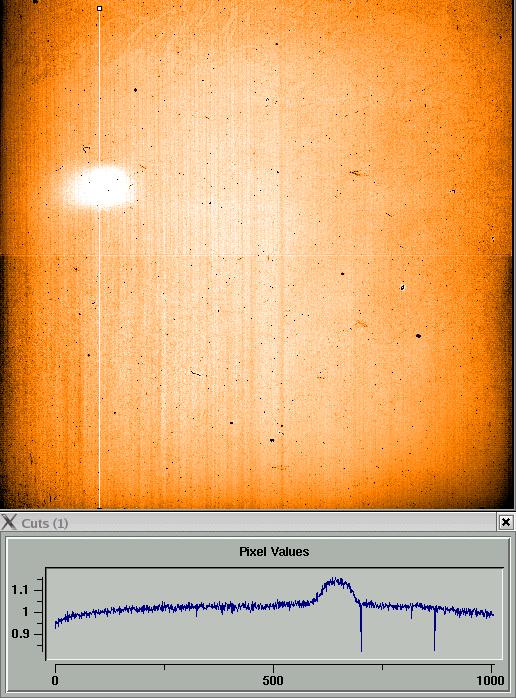The height and width of the screenshot is (698, 516).
Task: Click the bottom end of the cut line
Action: 99,507
